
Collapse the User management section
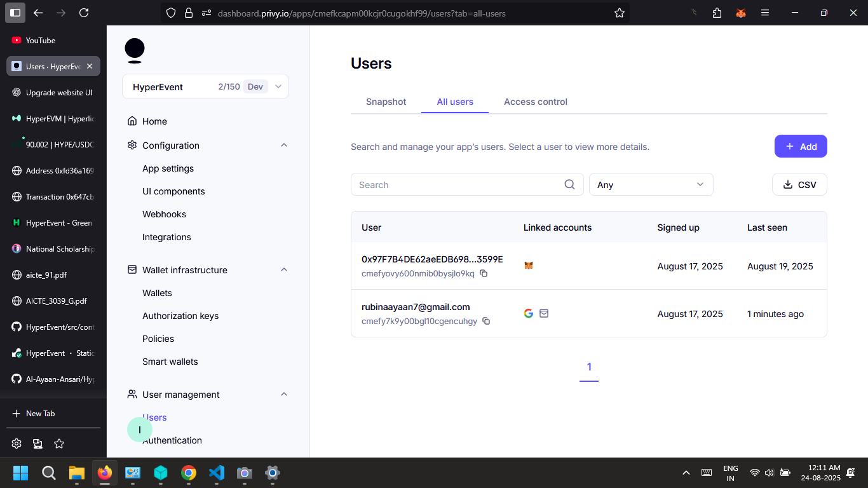point(284,394)
